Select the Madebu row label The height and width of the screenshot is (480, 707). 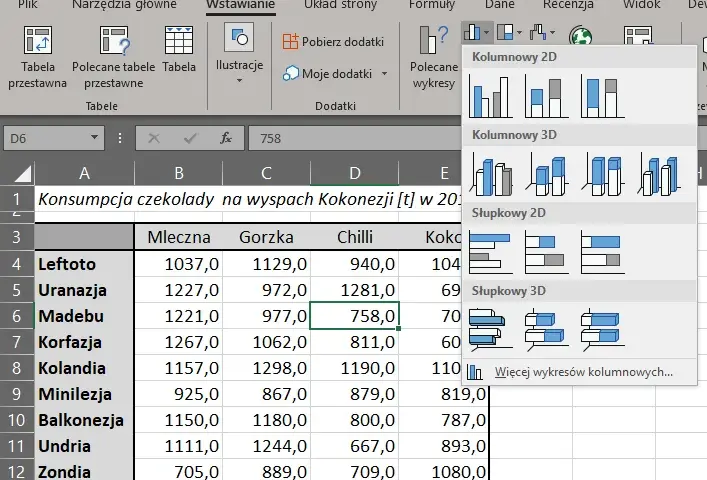(84, 316)
